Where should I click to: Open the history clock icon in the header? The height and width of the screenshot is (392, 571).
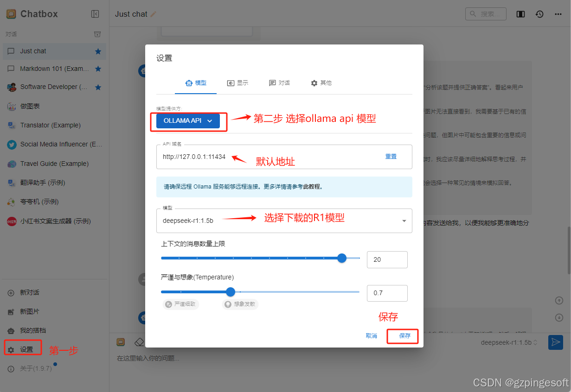539,14
